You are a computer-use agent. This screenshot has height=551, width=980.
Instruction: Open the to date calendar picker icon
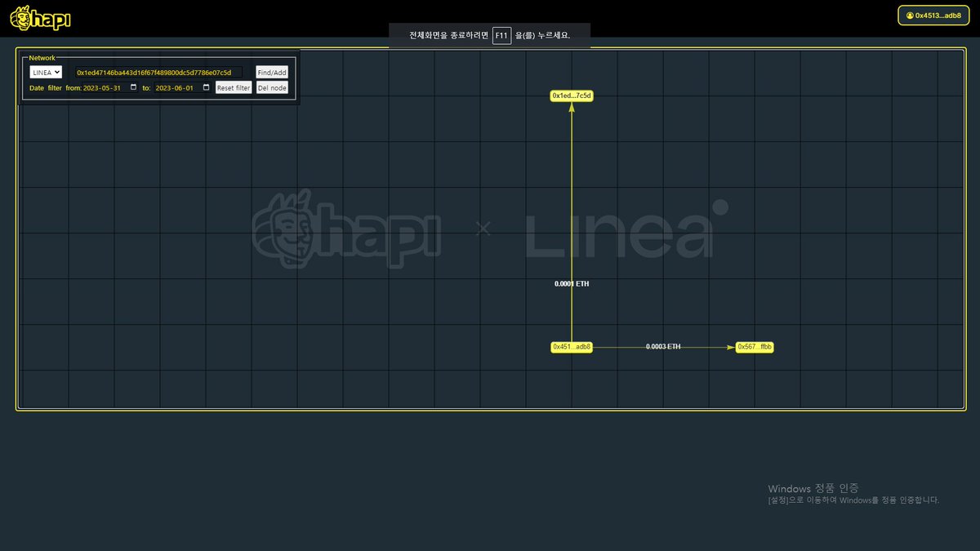coord(206,87)
